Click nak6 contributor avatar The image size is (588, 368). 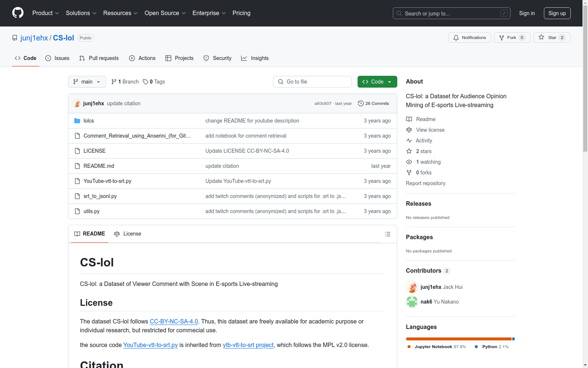(x=412, y=302)
